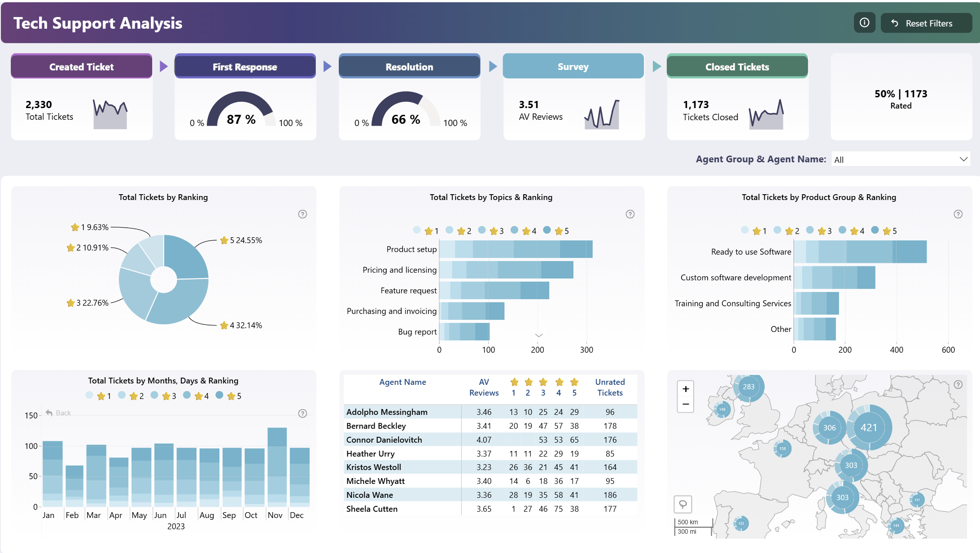Screen dimensions: 980x553
Task: Expand more topics via chart down chevron
Action: pos(539,335)
